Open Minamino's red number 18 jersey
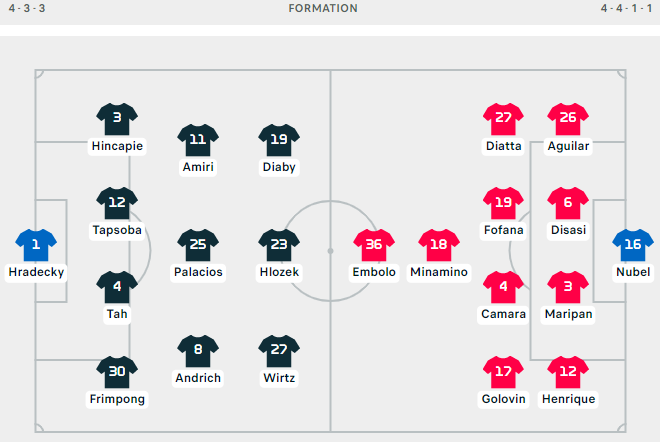Viewport: 660px width, 442px height. pos(439,245)
